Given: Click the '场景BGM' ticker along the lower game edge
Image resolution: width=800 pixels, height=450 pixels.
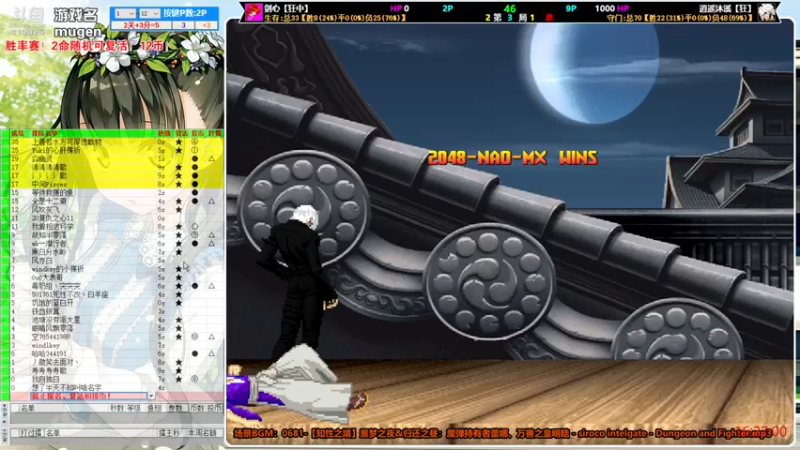Looking at the screenshot, I should (x=503, y=433).
